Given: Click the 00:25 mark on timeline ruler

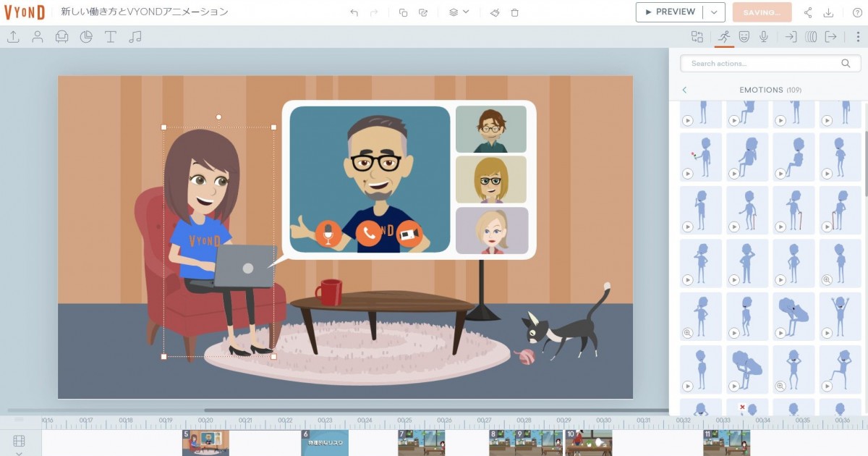Looking at the screenshot, I should click(x=404, y=420).
